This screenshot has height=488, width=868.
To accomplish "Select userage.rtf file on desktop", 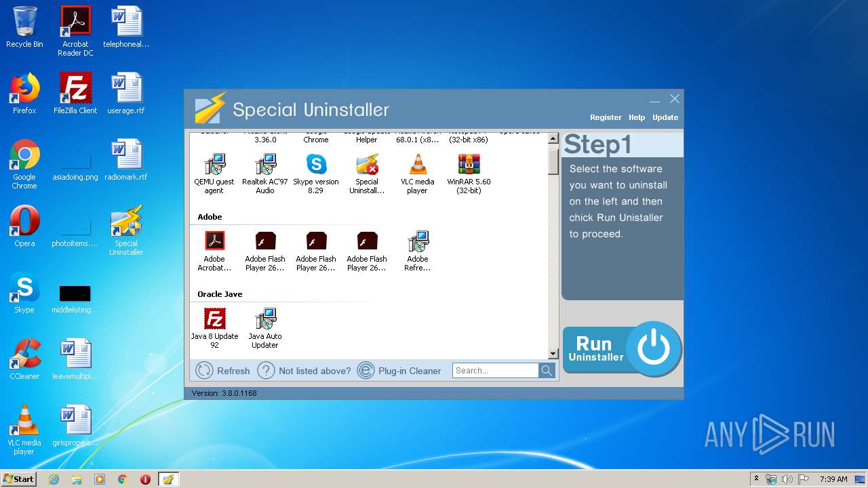I will 126,94.
